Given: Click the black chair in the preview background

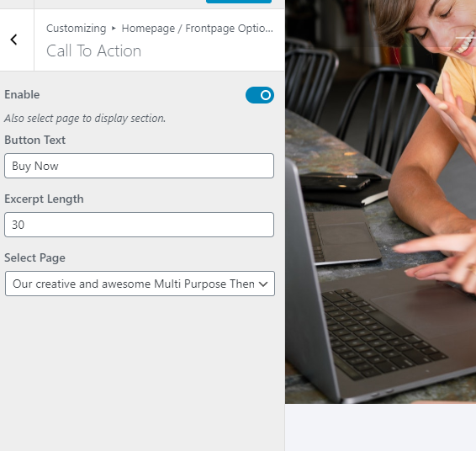Looking at the screenshot, I should pyautogui.click(x=385, y=115).
